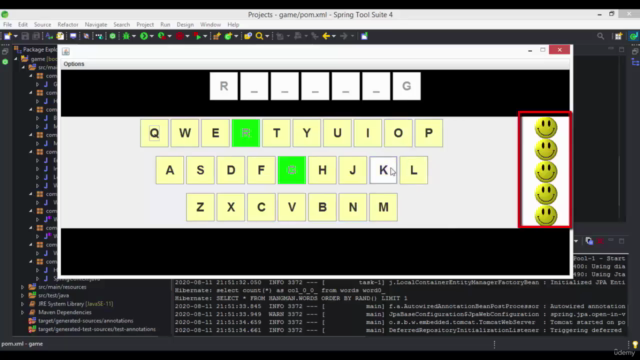640x360 pixels.
Task: Open the Project menu
Action: [145, 24]
